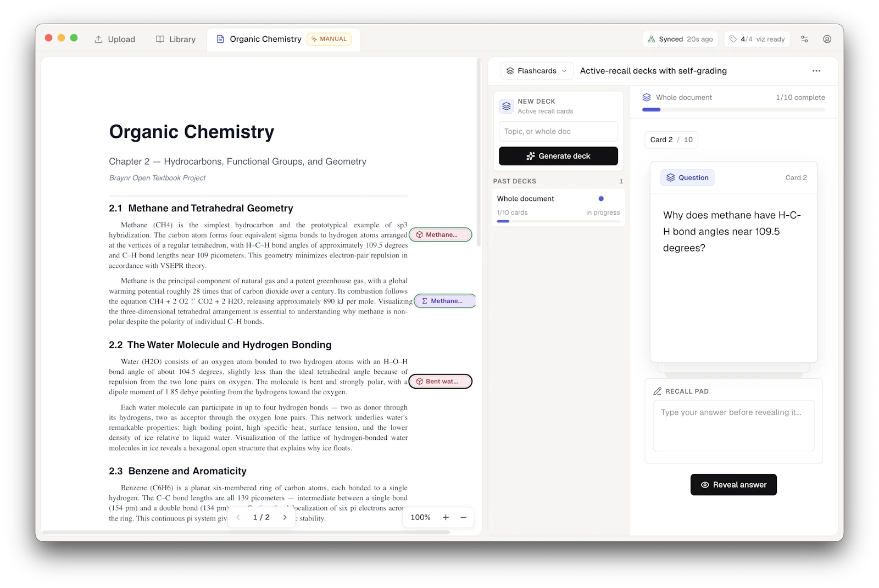Go to next document page
This screenshot has height=588, width=879.
(x=285, y=517)
